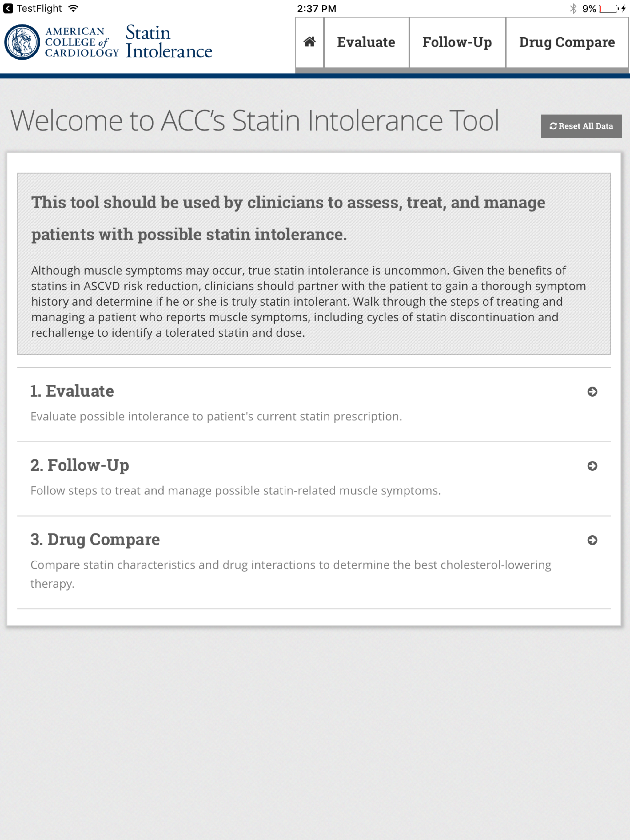Open the Evaluate tab

366,42
